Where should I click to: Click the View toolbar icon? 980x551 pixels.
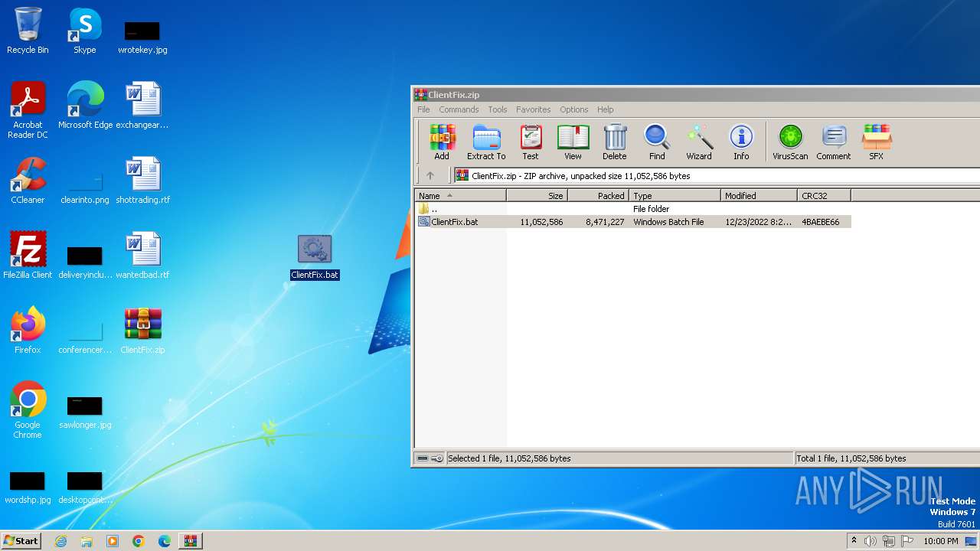click(573, 142)
